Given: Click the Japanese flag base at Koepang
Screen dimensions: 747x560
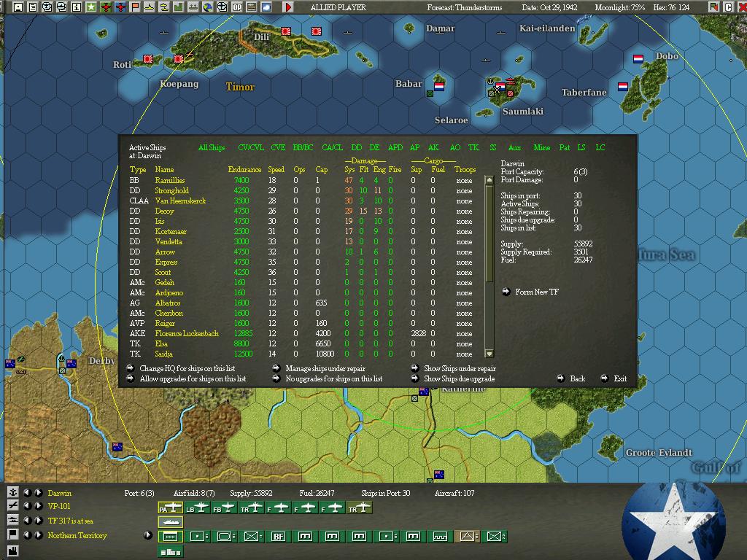Looking at the screenshot, I should pos(179,59).
